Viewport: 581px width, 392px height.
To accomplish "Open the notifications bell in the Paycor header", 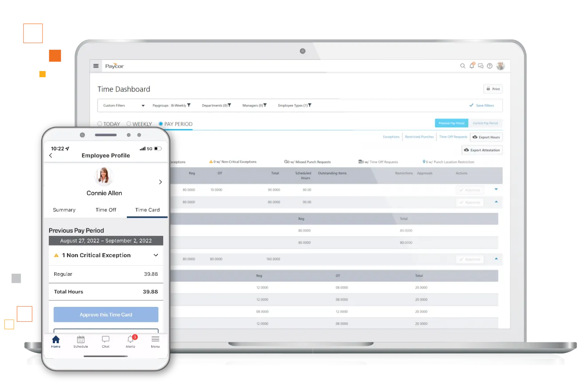I will (x=472, y=66).
